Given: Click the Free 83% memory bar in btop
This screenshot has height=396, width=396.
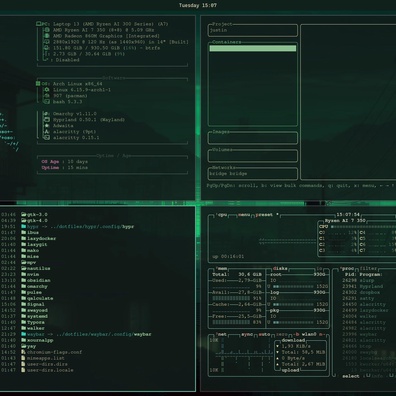Looking at the screenshot, I should (232, 322).
